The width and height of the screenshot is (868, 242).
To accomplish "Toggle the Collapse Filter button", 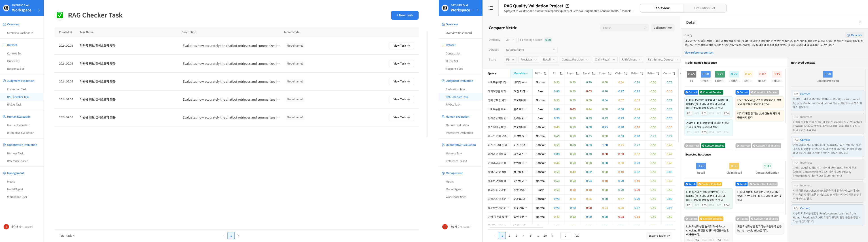I will click(x=663, y=28).
